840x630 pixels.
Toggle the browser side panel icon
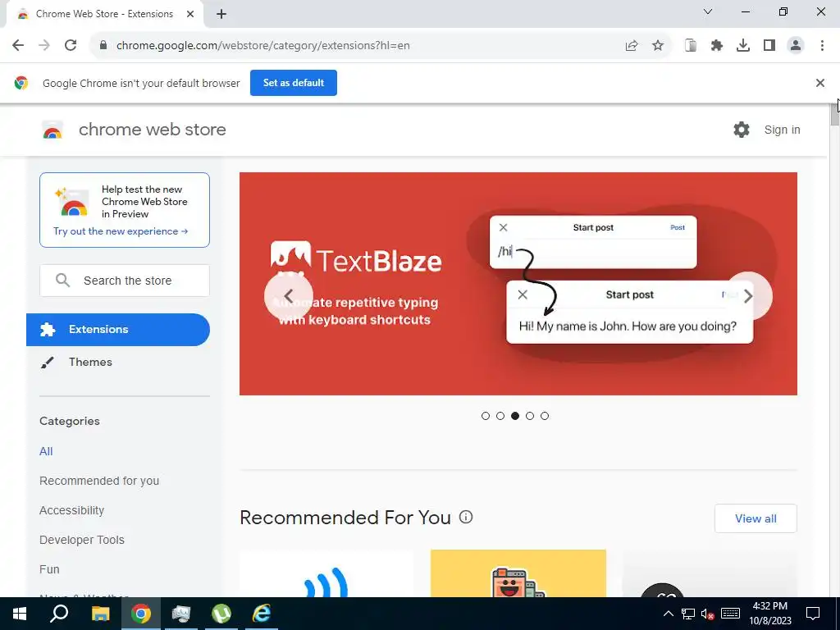769,46
